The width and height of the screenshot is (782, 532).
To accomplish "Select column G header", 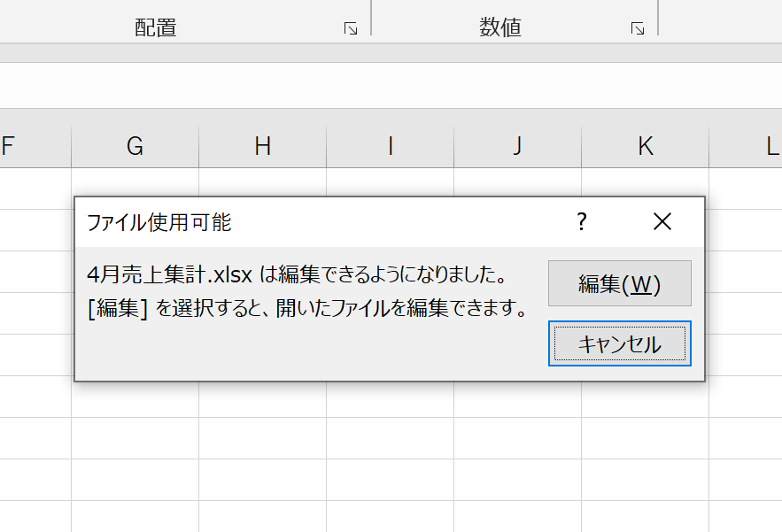I will point(135,147).
